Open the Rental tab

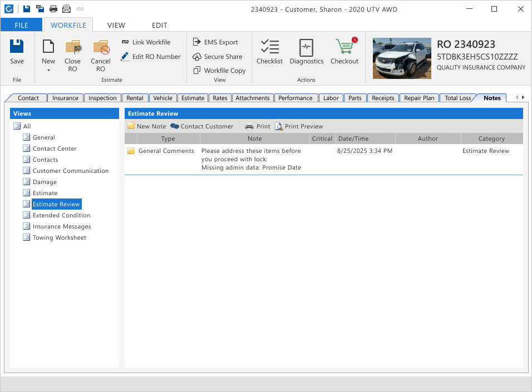[x=135, y=98]
